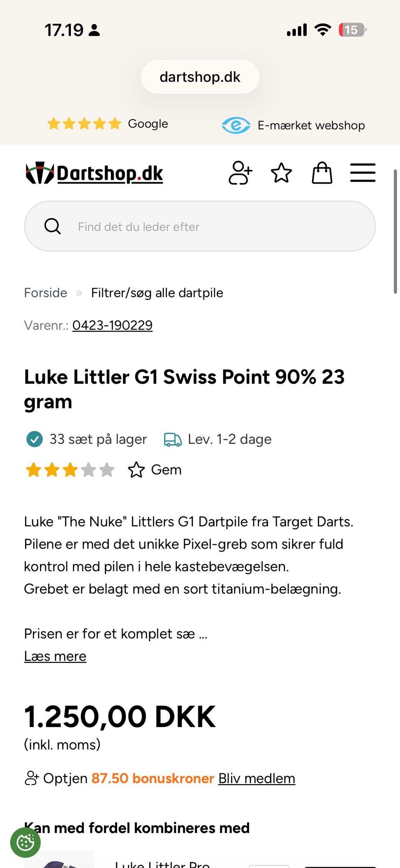The width and height of the screenshot is (400, 868).
Task: Open the hamburger menu
Action: [x=363, y=173]
